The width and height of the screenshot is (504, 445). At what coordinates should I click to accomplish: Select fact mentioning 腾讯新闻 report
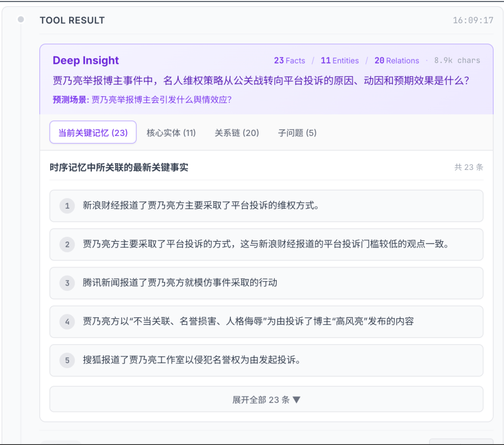pyautogui.click(x=180, y=283)
